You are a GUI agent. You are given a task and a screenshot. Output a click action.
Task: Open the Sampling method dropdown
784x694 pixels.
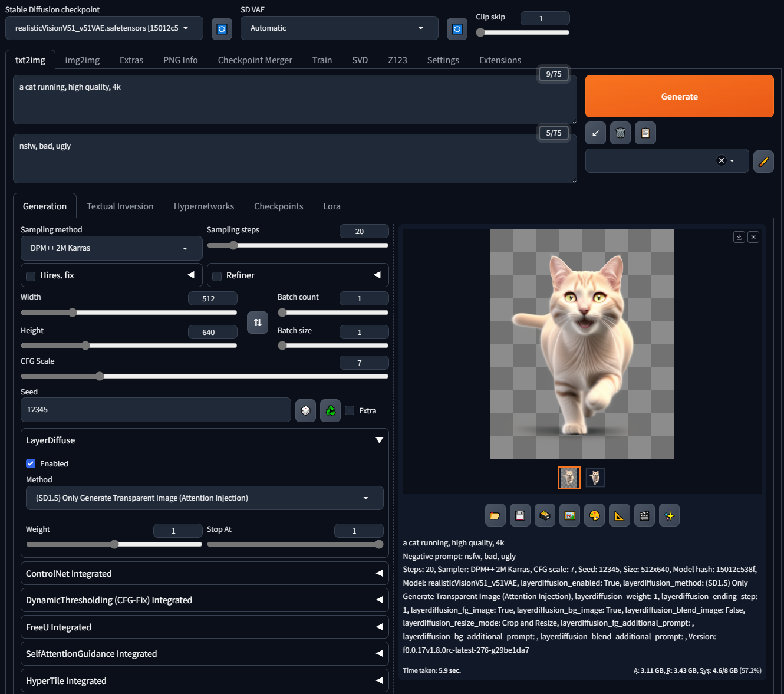click(x=111, y=248)
